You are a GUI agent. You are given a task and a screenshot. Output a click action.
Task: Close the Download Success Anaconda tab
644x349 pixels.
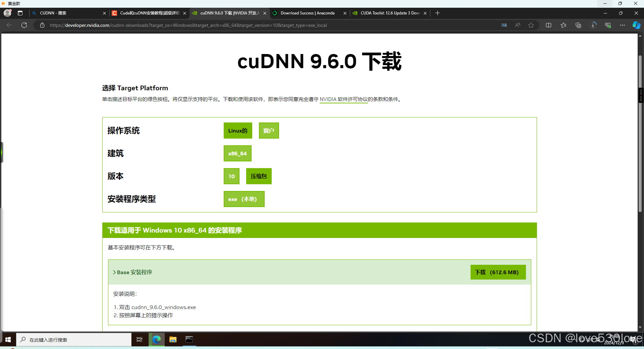(x=345, y=13)
